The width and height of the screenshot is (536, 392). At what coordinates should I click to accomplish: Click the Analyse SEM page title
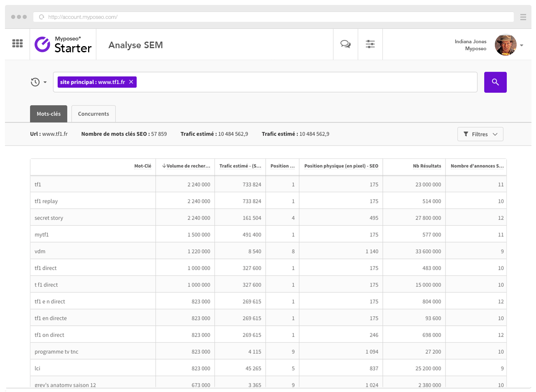pos(135,45)
